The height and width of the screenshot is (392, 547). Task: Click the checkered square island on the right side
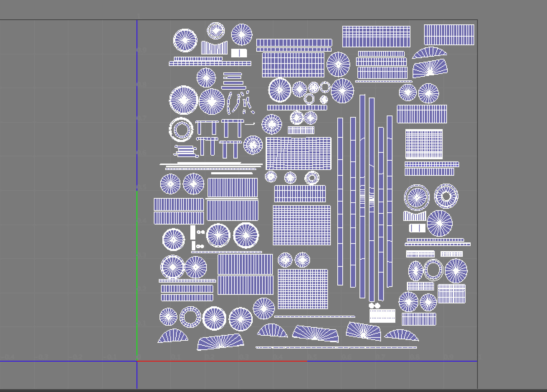(424, 144)
